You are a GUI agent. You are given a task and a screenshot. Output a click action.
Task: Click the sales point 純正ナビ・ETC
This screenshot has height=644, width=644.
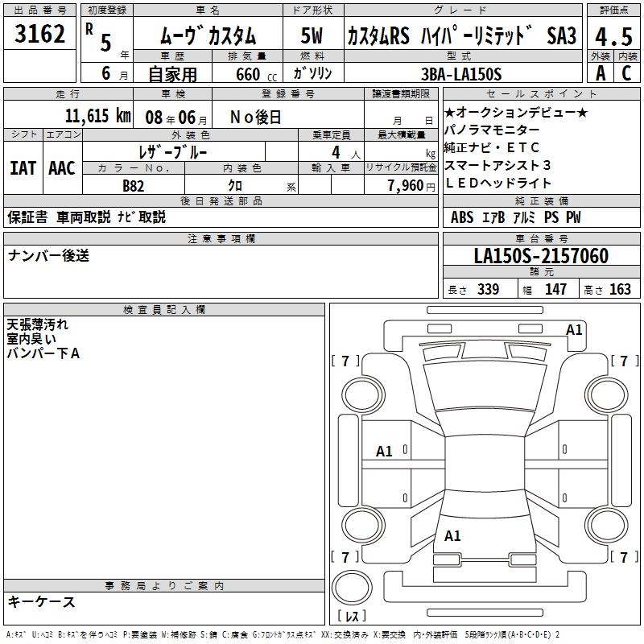pyautogui.click(x=492, y=147)
